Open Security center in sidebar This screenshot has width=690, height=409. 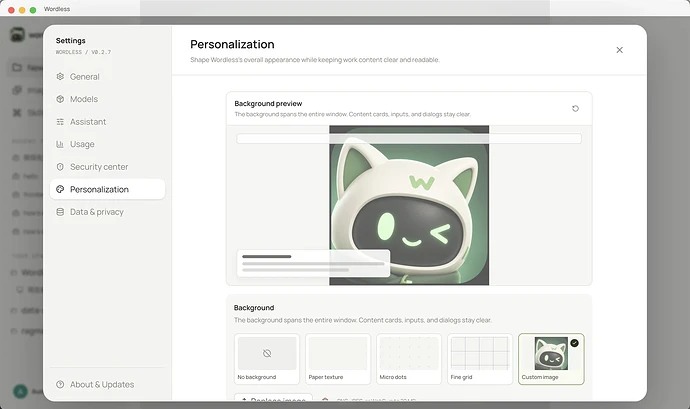tap(107, 167)
